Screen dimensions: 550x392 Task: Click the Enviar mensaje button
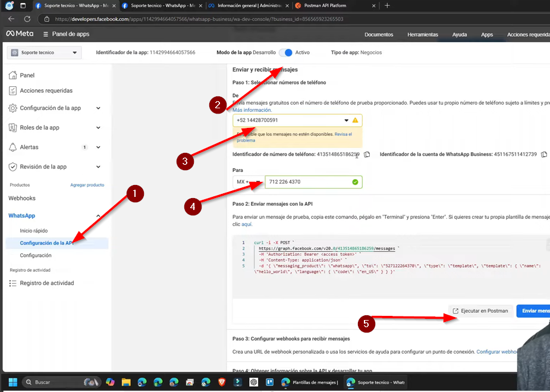pos(533,311)
